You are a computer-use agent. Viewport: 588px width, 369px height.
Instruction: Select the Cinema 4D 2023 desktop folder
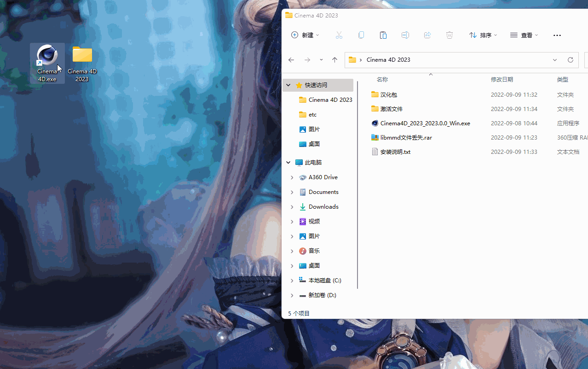click(x=82, y=64)
